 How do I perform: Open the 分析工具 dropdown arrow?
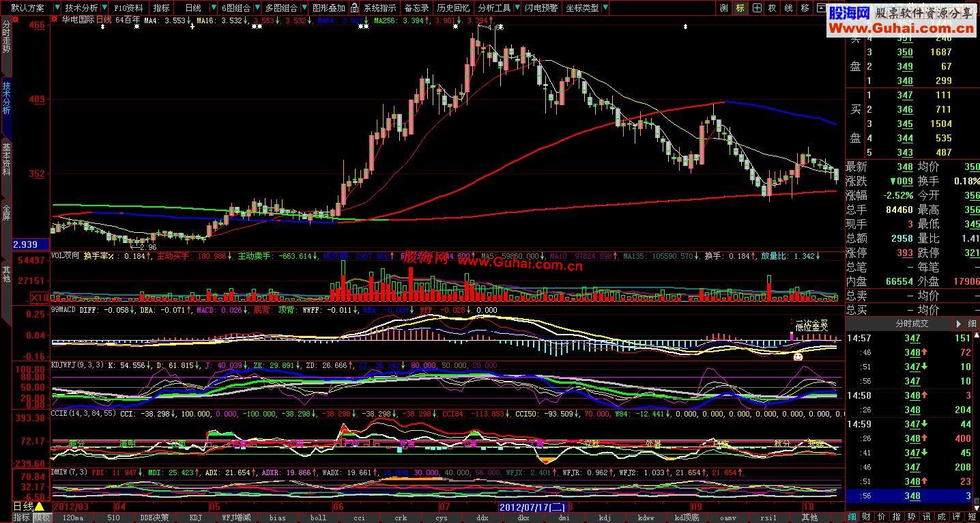click(517, 8)
